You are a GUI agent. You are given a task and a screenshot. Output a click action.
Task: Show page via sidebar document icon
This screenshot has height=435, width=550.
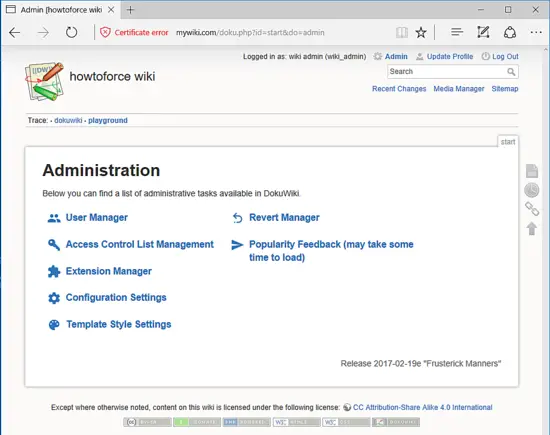(532, 170)
